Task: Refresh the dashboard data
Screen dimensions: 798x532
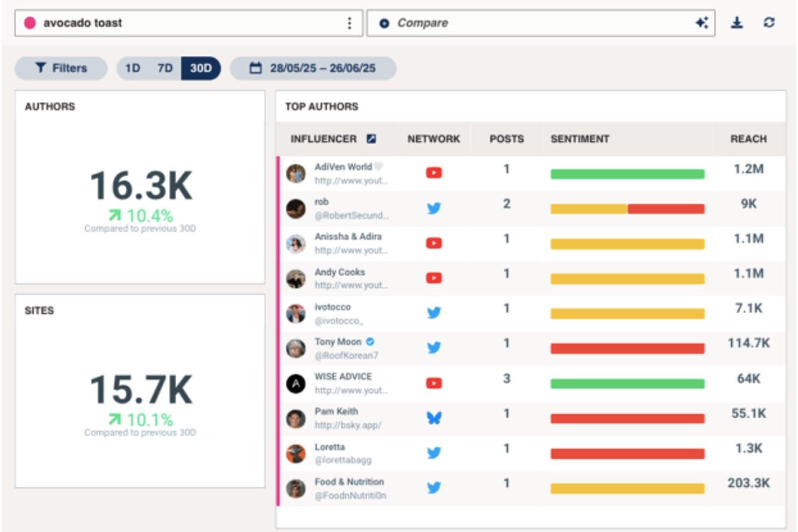Action: pyautogui.click(x=769, y=23)
